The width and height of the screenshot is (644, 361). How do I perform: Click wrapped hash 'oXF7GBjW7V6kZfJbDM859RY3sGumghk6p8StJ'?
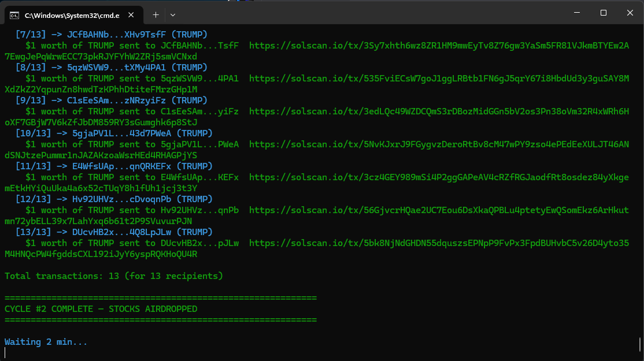101,122
